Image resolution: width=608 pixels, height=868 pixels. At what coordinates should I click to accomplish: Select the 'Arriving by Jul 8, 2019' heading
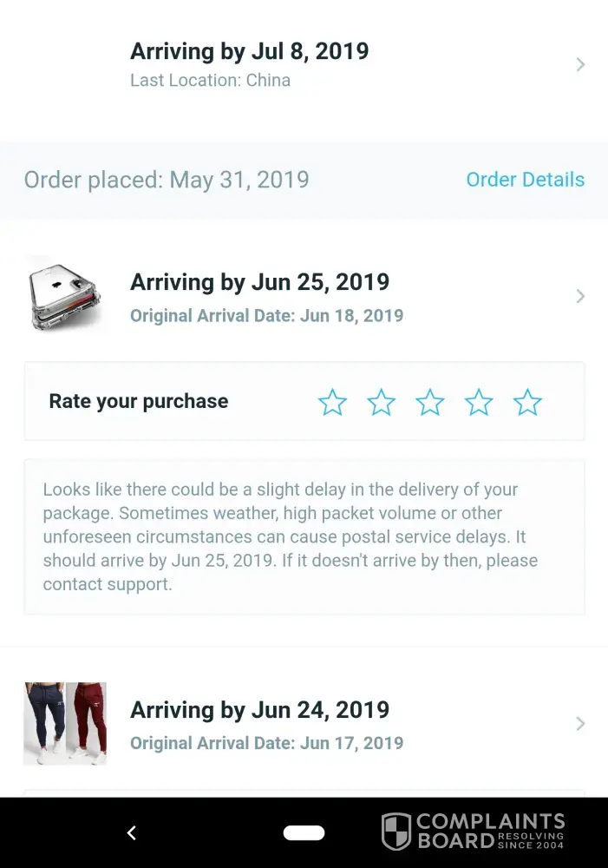[x=249, y=51]
